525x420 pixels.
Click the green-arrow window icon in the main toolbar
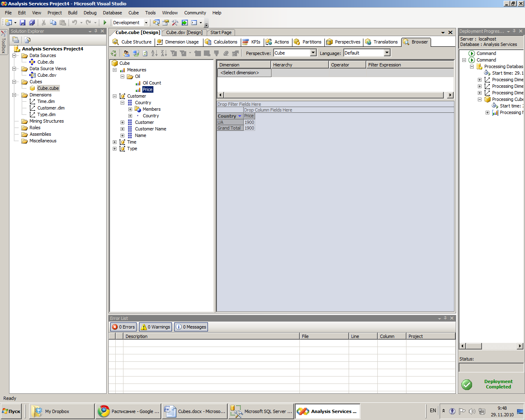tap(185, 23)
